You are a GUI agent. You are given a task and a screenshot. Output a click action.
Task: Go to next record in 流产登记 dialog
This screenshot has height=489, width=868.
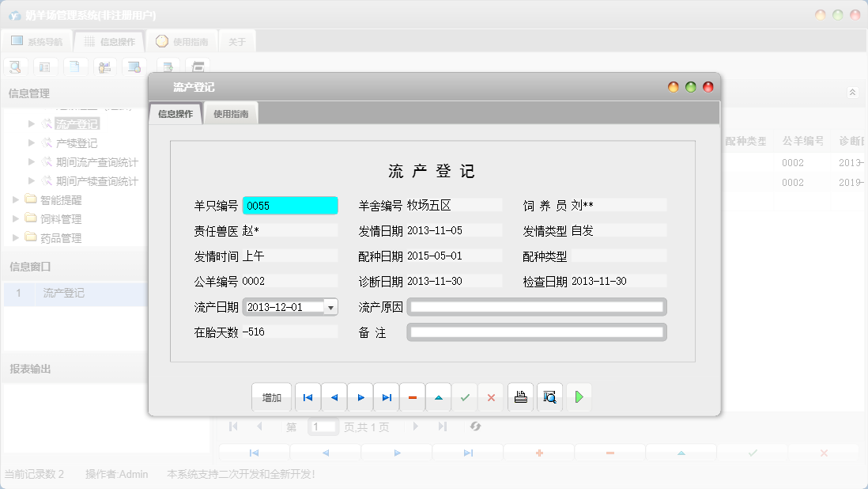click(360, 397)
